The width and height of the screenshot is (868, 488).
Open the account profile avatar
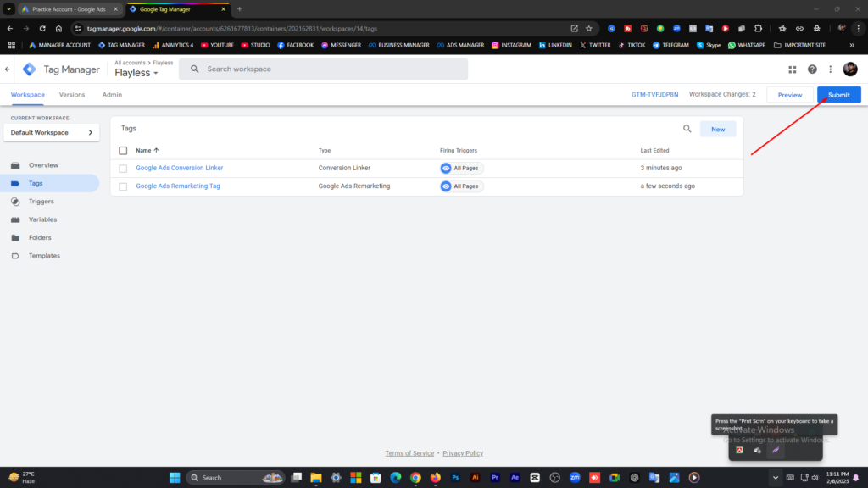tap(850, 69)
